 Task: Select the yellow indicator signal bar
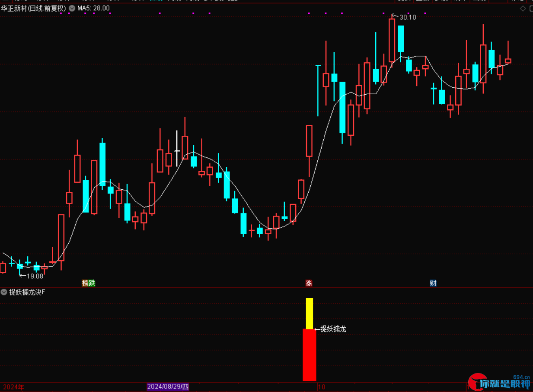tap(310, 313)
